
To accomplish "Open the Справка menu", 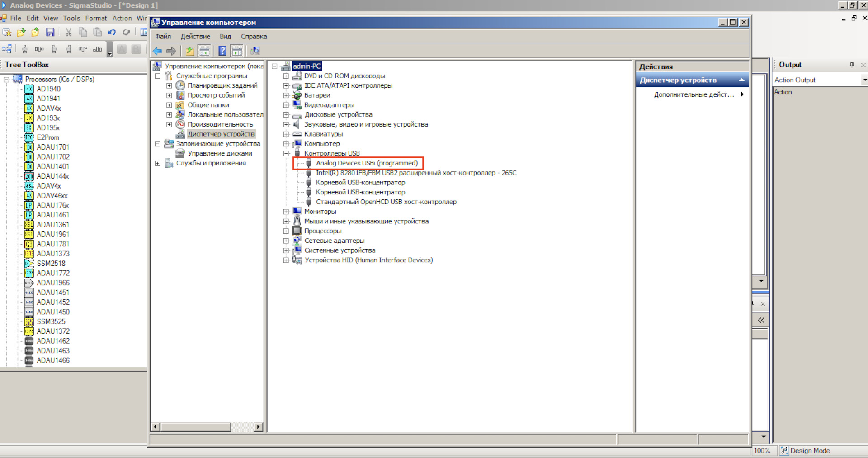I will (x=254, y=37).
